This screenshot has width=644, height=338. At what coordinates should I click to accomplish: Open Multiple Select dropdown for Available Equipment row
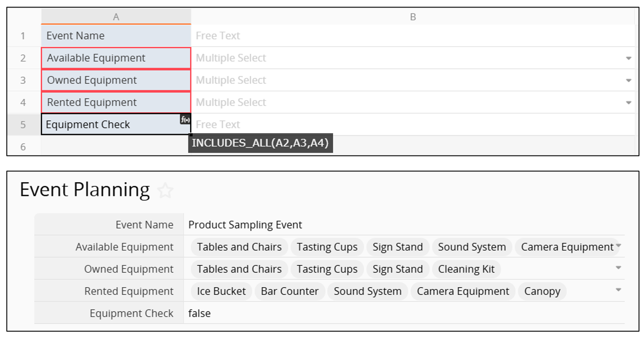click(628, 58)
